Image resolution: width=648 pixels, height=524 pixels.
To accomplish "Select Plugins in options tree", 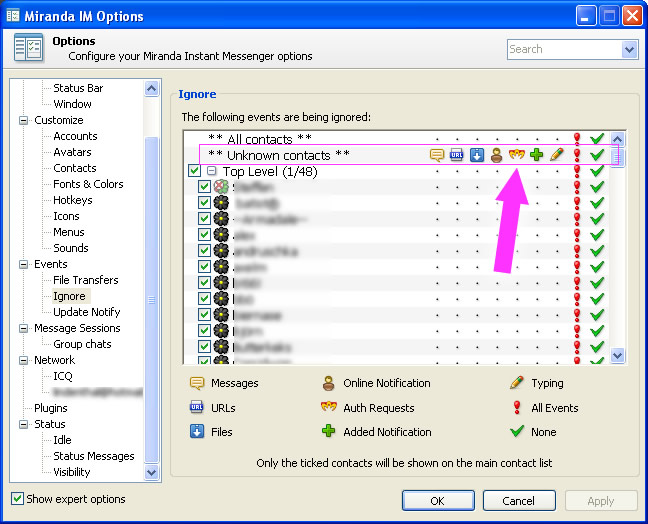I will click(x=51, y=408).
